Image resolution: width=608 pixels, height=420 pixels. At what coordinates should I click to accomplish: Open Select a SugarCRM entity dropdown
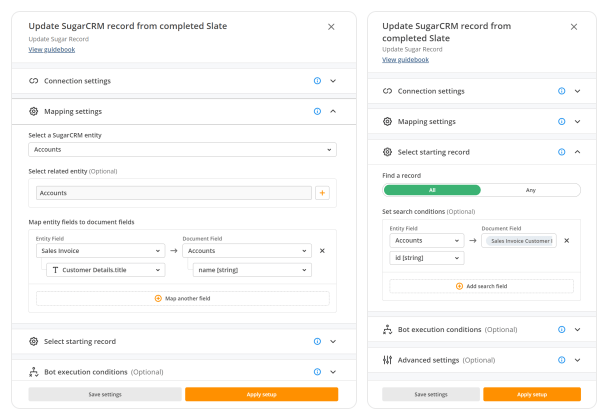click(182, 150)
